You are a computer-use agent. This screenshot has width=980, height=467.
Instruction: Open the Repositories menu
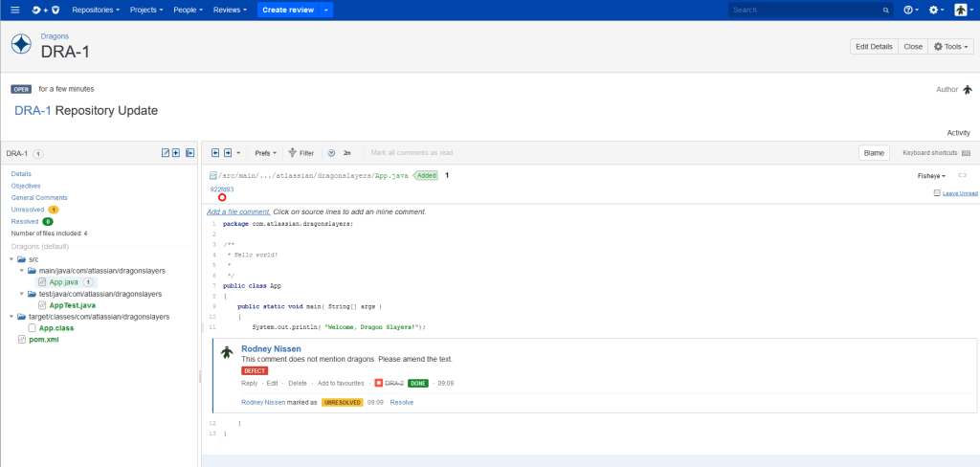[x=96, y=10]
